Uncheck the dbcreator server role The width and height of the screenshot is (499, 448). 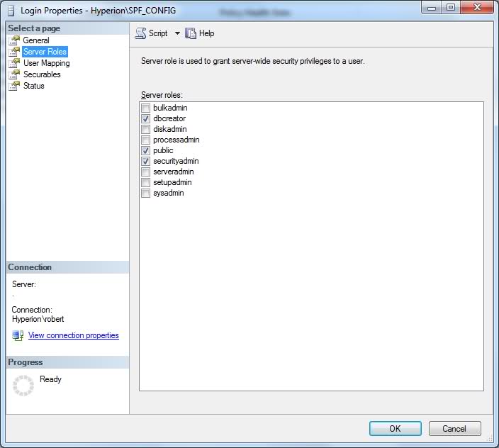pyautogui.click(x=145, y=118)
